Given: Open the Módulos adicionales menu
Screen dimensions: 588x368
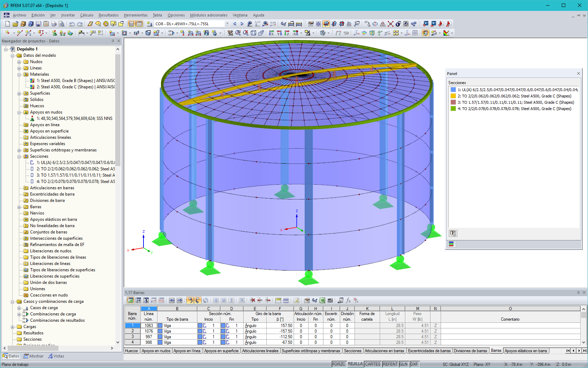Looking at the screenshot, I should 208,15.
